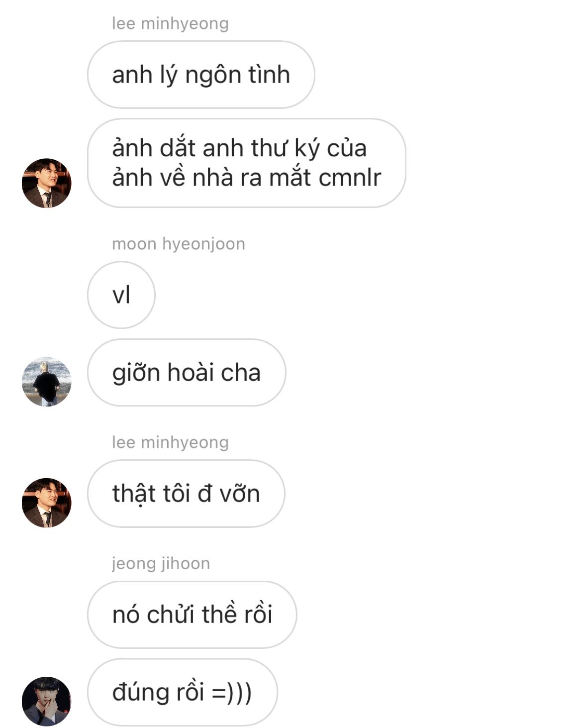Screen dimensions: 582x728
Task: Open lee minhyeong name above 'thật tôi đ vỗn'
Action: coord(170,442)
